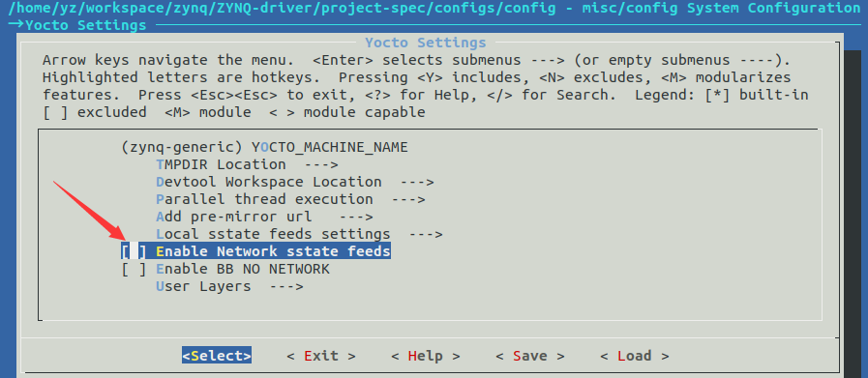Viewport: 868px width, 378px height.
Task: Toggle Enable Network sstate feeds checkbox
Action: (x=134, y=251)
